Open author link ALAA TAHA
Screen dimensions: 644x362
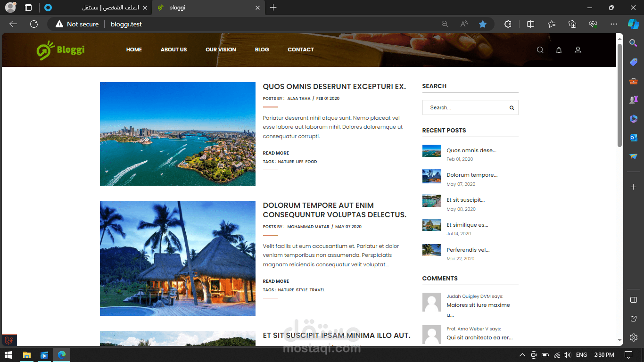pyautogui.click(x=299, y=99)
